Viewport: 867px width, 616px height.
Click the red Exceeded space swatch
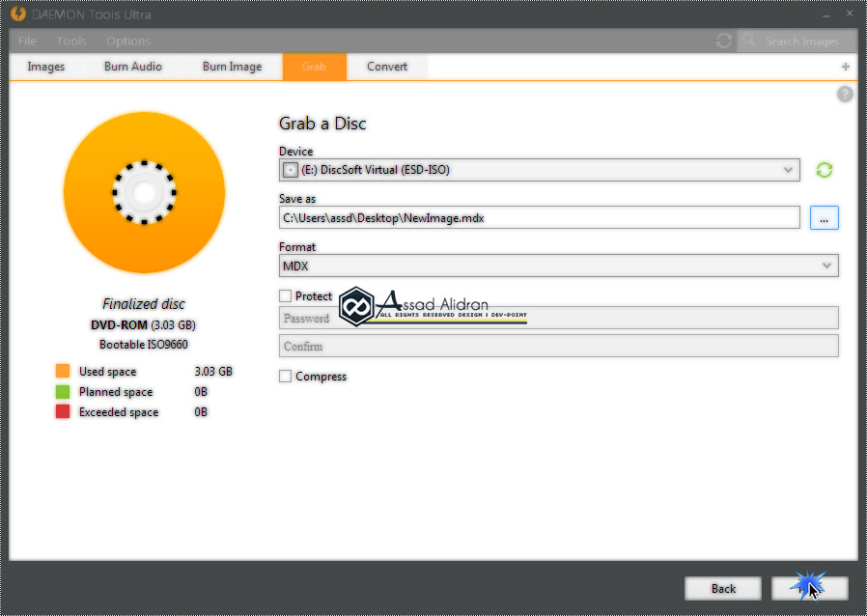[x=63, y=412]
